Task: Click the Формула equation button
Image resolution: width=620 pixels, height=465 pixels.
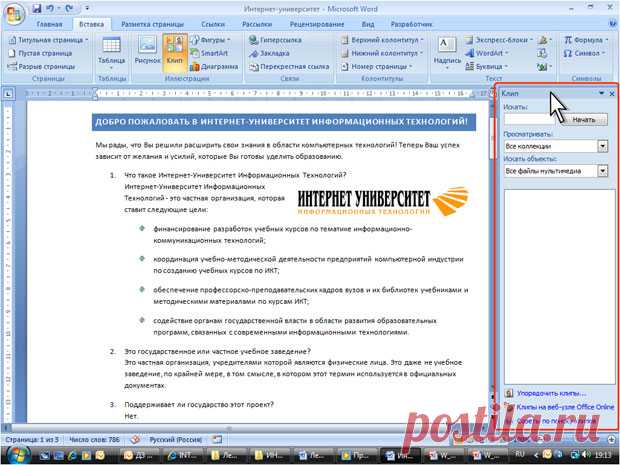Action: pyautogui.click(x=586, y=40)
